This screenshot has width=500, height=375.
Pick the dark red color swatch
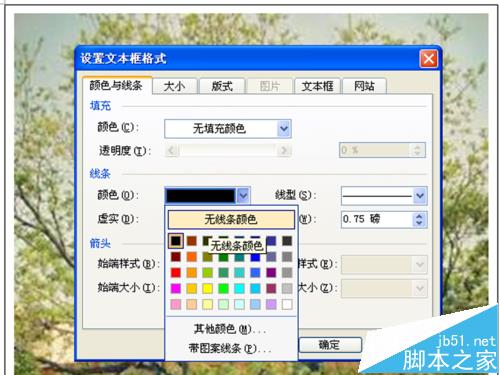tap(176, 257)
